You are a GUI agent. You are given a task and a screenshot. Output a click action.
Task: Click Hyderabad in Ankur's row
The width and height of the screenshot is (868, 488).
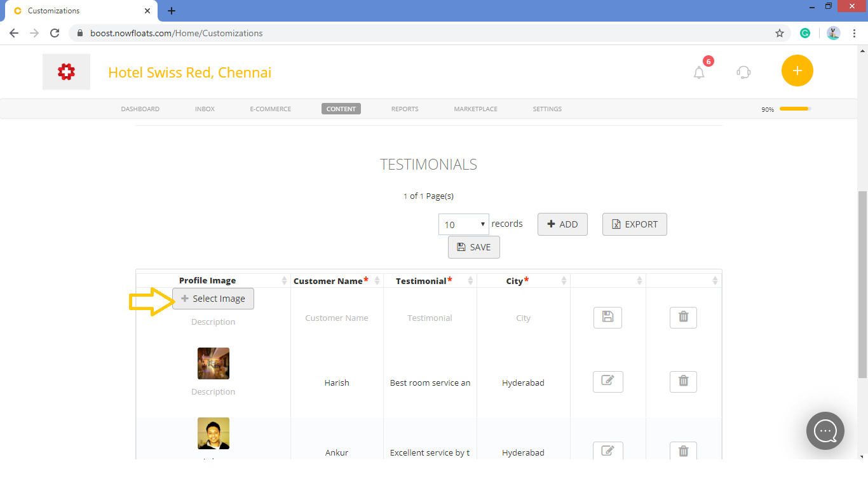click(523, 452)
